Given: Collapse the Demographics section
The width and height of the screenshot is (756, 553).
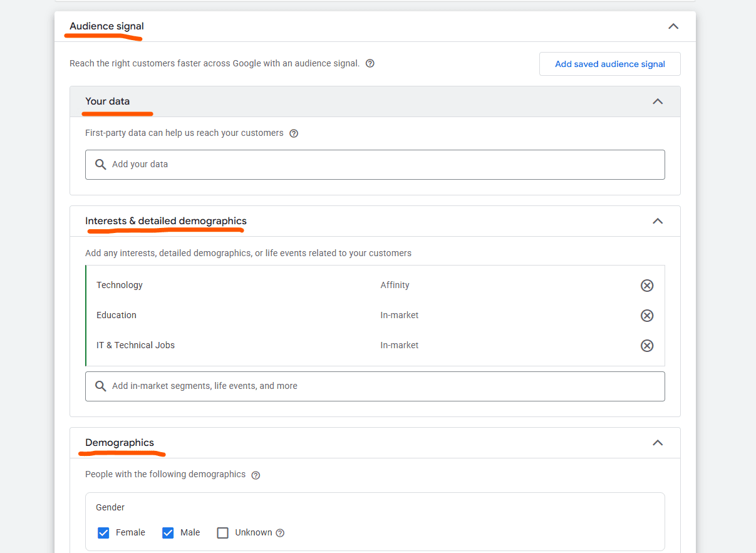Looking at the screenshot, I should pyautogui.click(x=658, y=443).
